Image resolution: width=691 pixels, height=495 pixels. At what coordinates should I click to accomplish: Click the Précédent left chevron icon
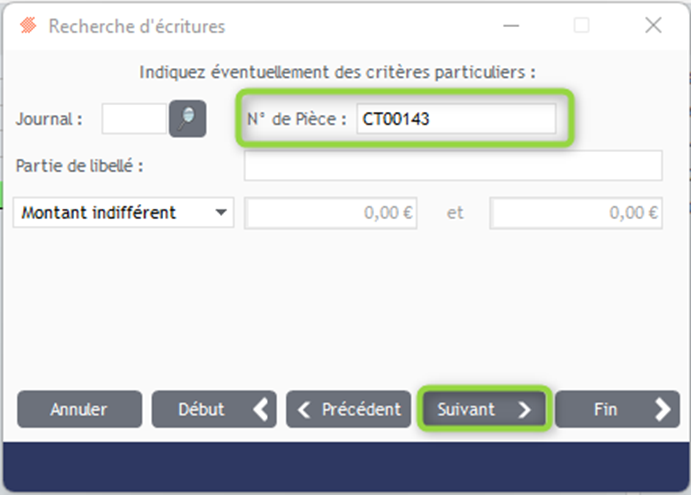pos(304,409)
